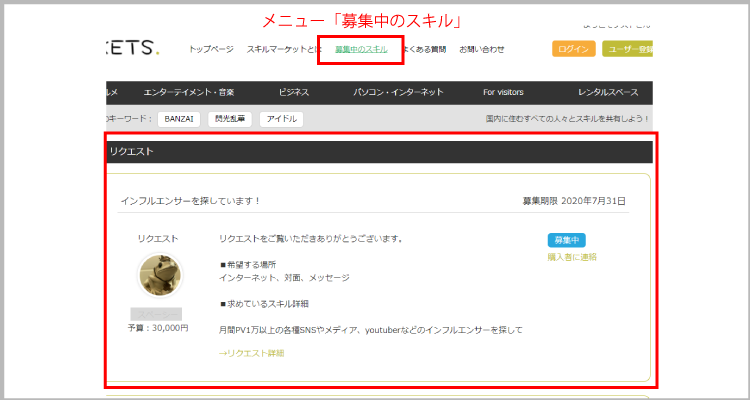The width and height of the screenshot is (750, 400).
Task: Open よくある質問 page
Action: pyautogui.click(x=425, y=49)
